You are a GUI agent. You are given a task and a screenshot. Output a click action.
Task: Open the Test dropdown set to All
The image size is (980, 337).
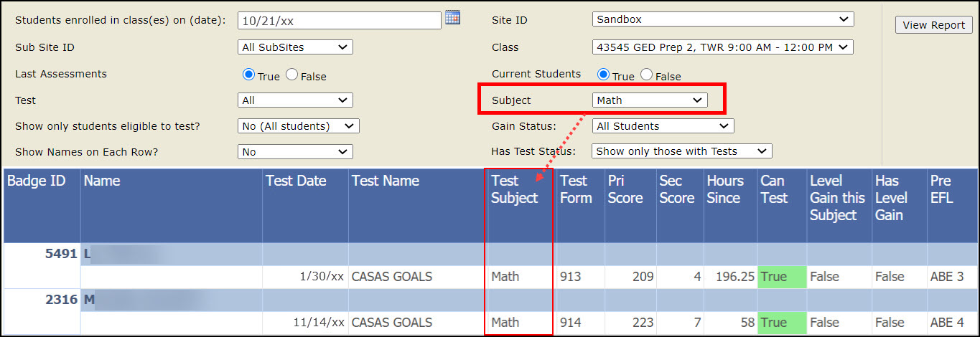click(295, 100)
